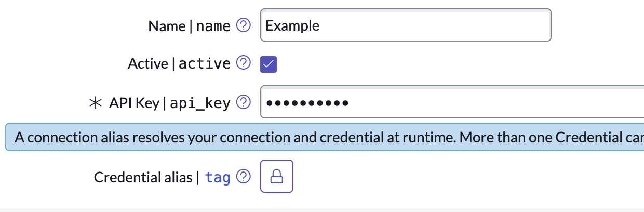Screen dimensions: 644x212
Task: Click help icon next to Credential alias
Action: (243, 177)
